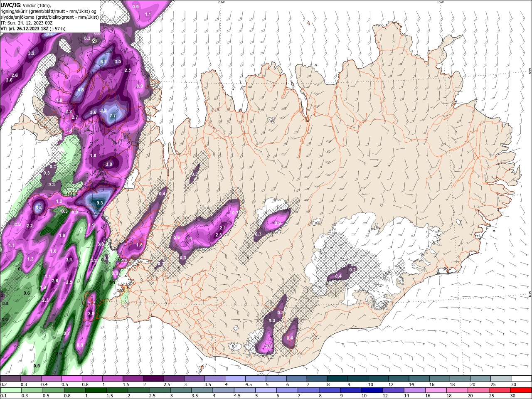Click the 2.3 value in the green rain area
This screenshot has height=399, width=532.
45,300
